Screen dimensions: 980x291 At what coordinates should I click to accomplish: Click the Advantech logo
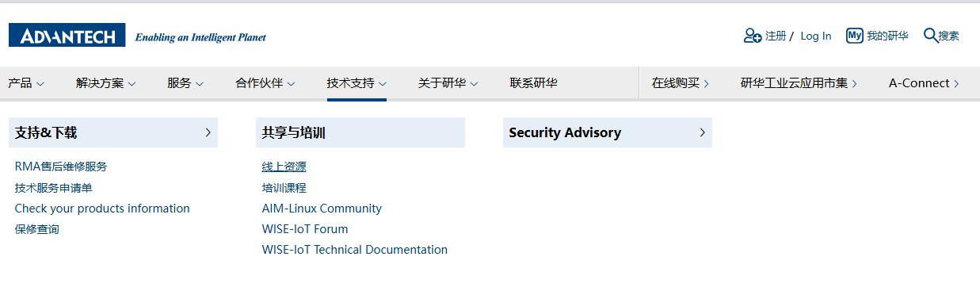coord(67,36)
